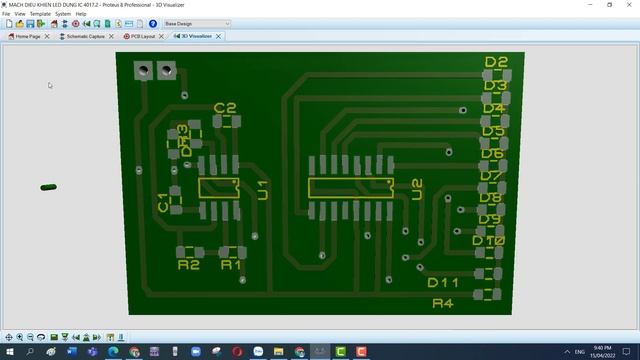Click the navigate/pan crosshair icon
640x360 pixels.
pyautogui.click(x=9, y=337)
